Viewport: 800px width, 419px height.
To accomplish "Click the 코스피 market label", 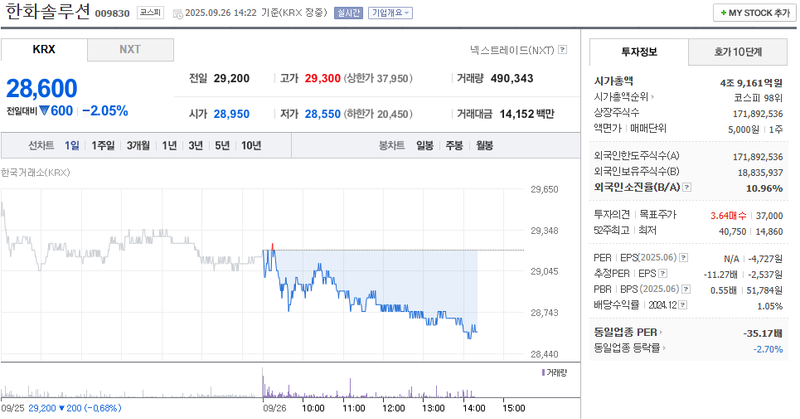I will click(x=150, y=12).
